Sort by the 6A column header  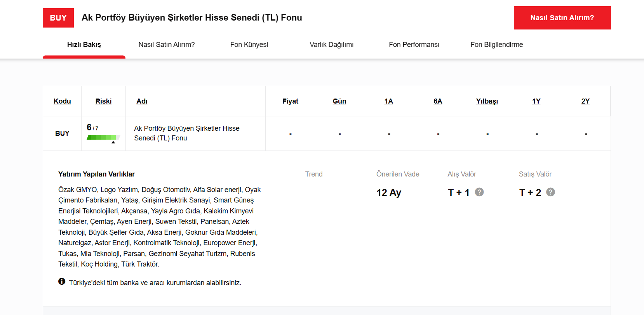[x=438, y=101]
